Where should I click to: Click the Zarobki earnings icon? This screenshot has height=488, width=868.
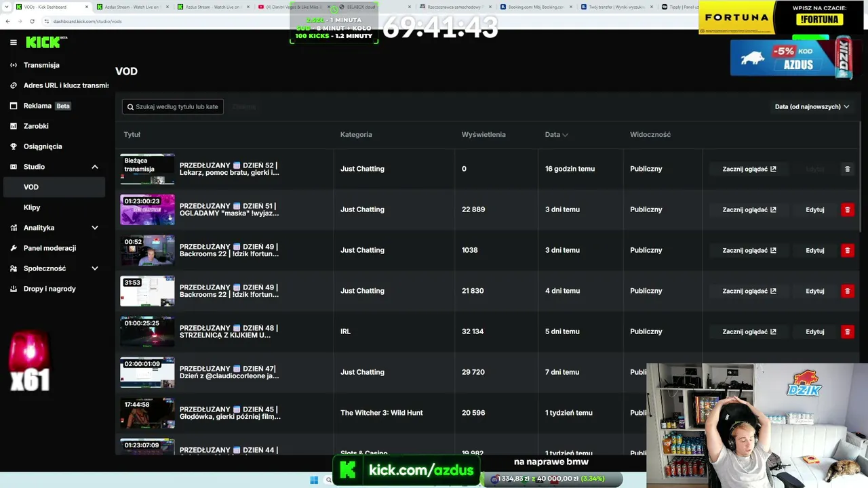pos(14,126)
